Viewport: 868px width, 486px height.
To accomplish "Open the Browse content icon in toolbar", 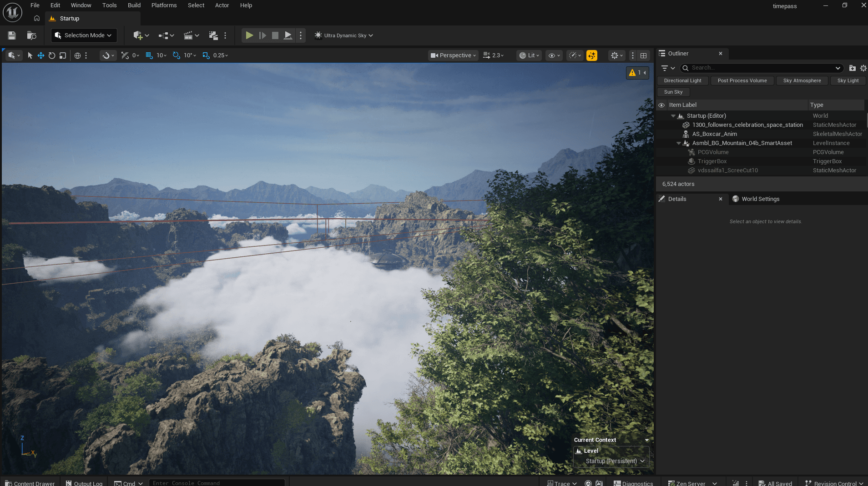I will pyautogui.click(x=31, y=35).
